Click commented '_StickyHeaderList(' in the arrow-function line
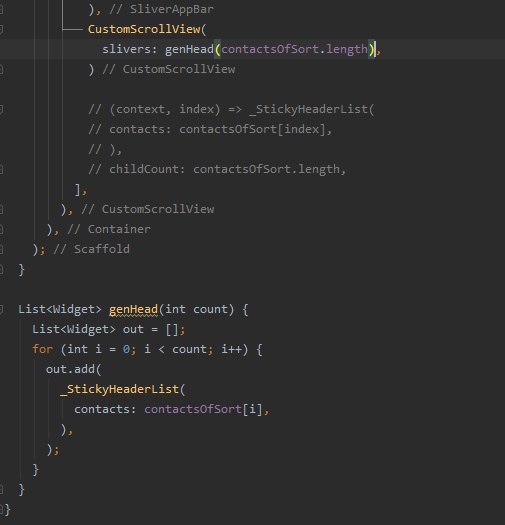This screenshot has width=505, height=525. (312, 109)
